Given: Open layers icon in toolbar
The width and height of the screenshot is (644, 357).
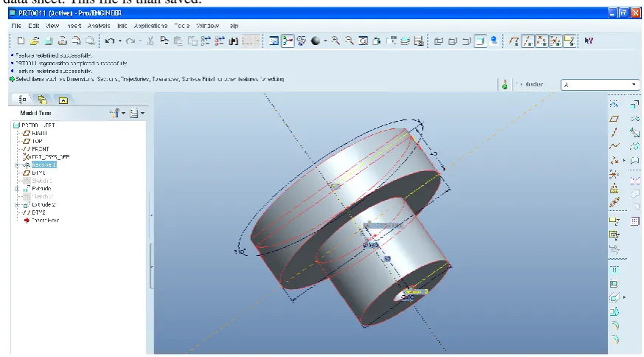Looking at the screenshot, I should pyautogui.click(x=405, y=41).
